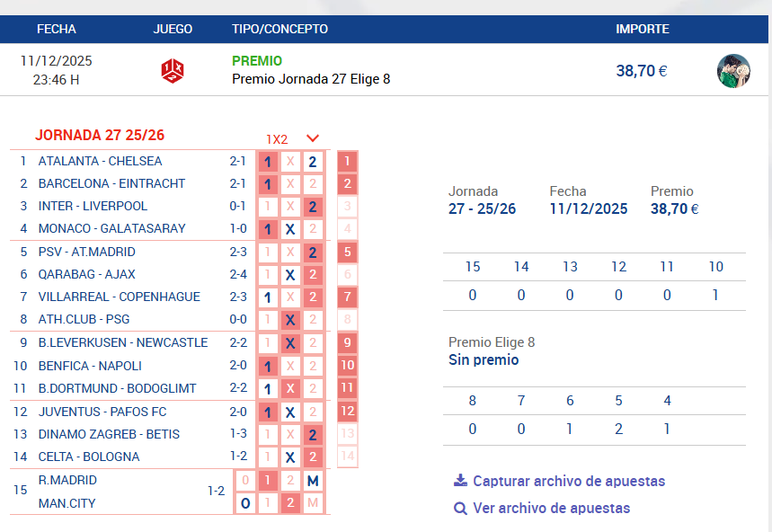The height and width of the screenshot is (532, 772).
Task: Click the red match number 7 badge
Action: [347, 297]
